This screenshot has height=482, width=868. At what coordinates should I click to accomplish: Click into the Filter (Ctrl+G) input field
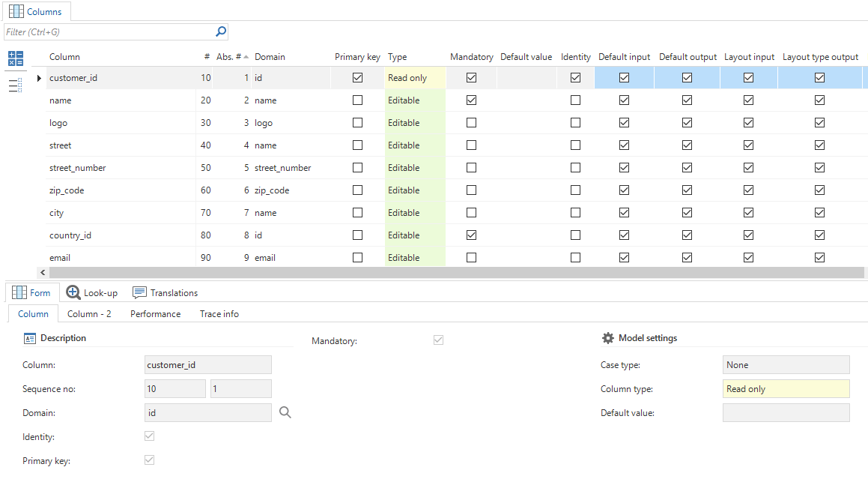(x=109, y=32)
